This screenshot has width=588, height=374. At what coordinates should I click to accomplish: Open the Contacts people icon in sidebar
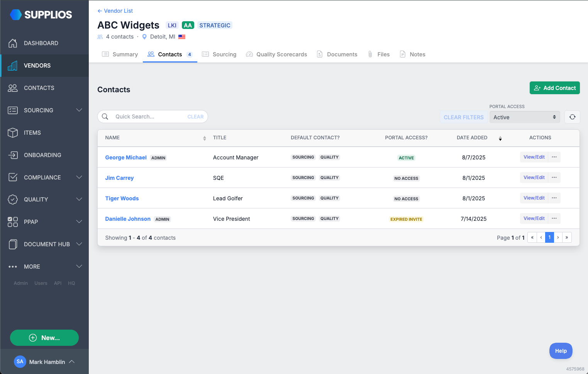13,88
